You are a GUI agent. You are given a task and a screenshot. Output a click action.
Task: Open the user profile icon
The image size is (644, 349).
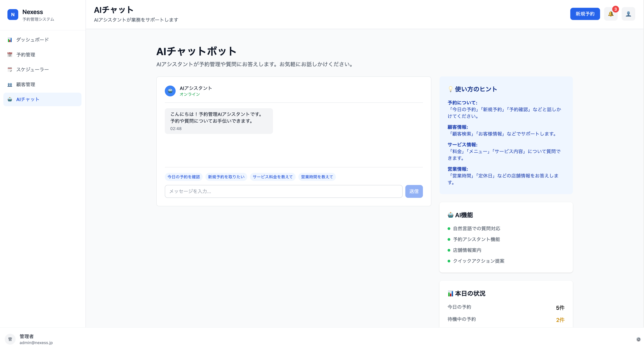click(628, 14)
